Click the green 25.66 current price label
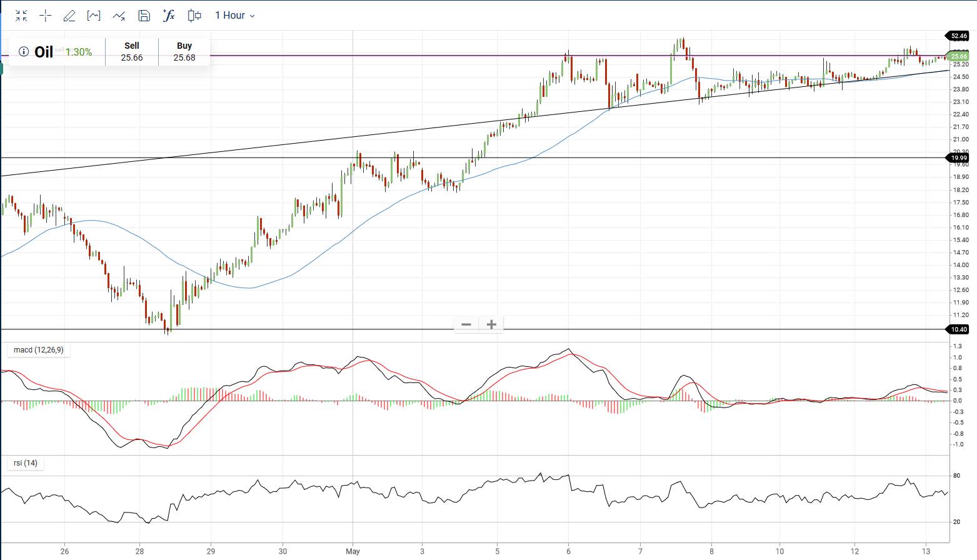977x560 pixels. (959, 56)
